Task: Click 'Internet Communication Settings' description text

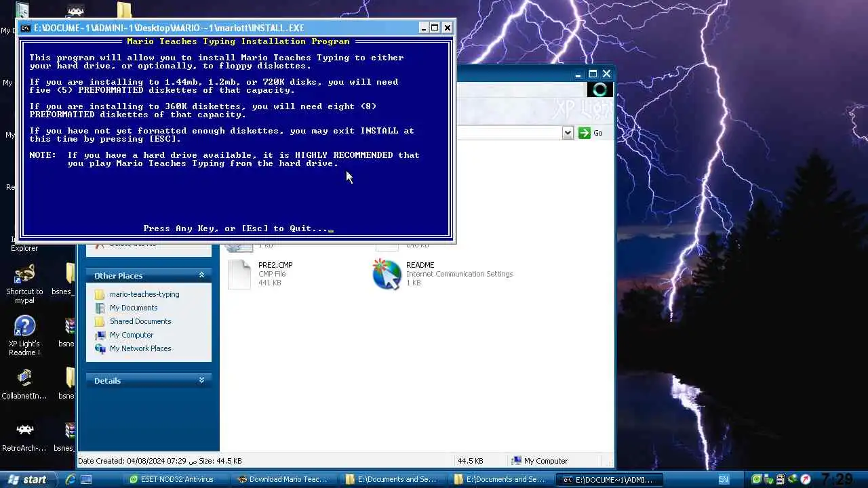Action: point(459,274)
